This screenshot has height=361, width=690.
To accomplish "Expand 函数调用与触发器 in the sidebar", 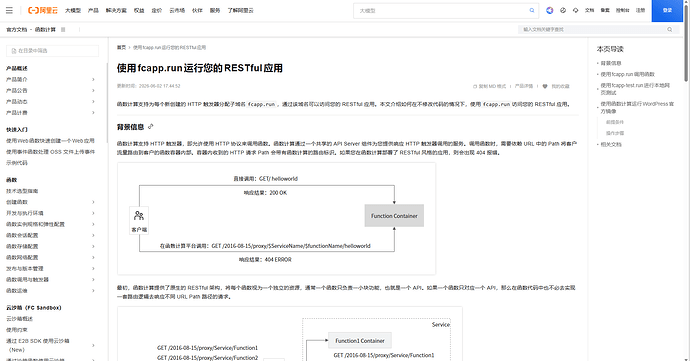I will tap(93, 280).
